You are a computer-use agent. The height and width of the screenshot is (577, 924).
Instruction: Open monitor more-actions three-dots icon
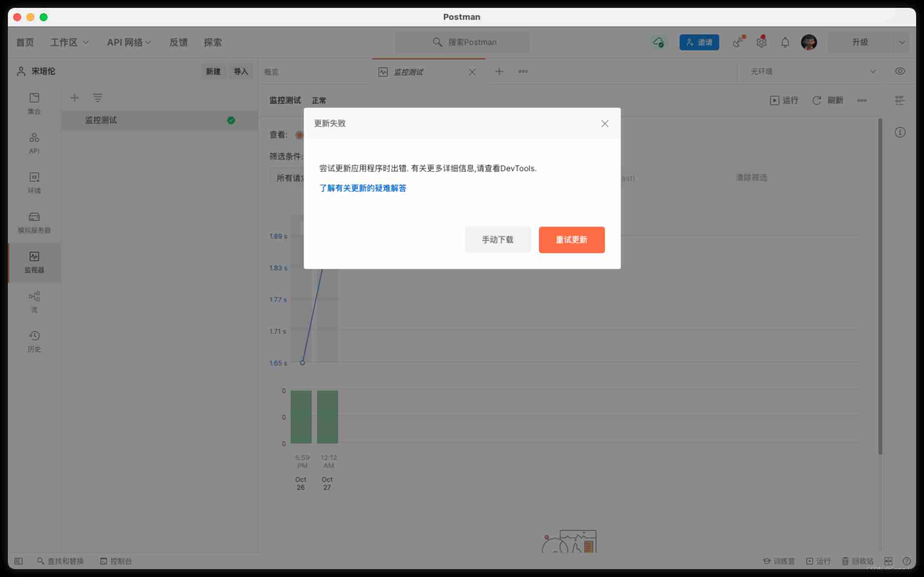pos(862,100)
